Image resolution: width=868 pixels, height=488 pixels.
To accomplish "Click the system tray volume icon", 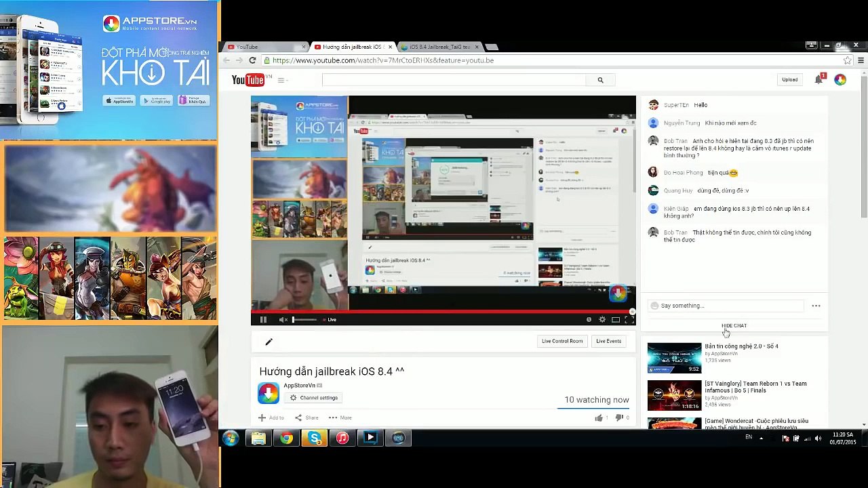I will [818, 439].
